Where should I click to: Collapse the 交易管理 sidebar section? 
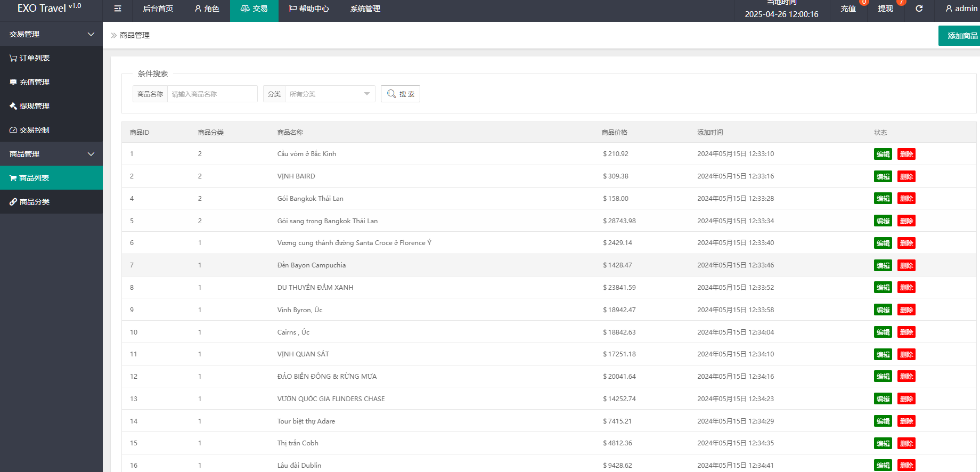[x=91, y=34]
